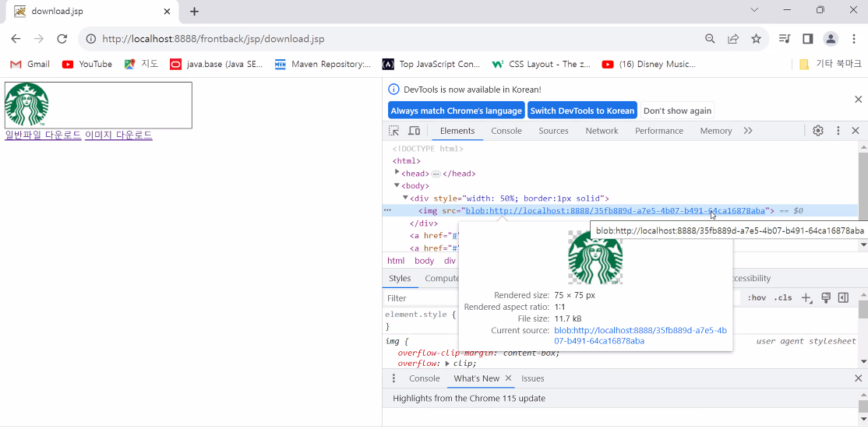Toggle the rendering emulation brush icon
The height and width of the screenshot is (429, 868).
pos(826,298)
